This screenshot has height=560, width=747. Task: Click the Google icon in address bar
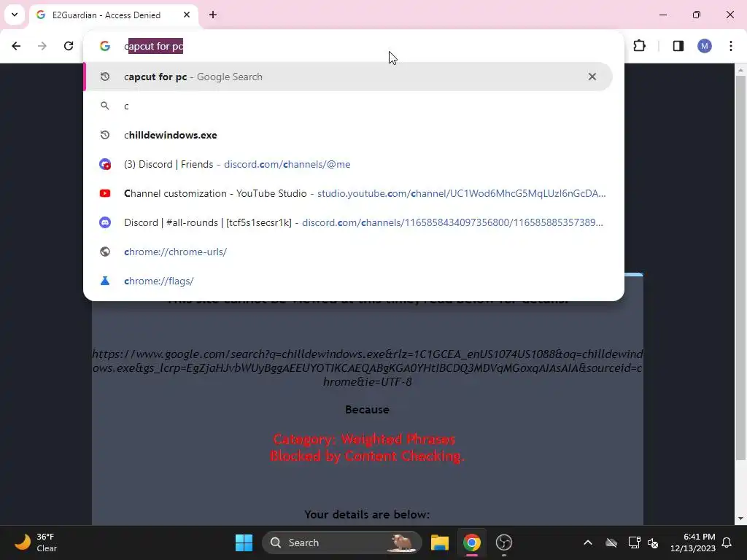[105, 46]
